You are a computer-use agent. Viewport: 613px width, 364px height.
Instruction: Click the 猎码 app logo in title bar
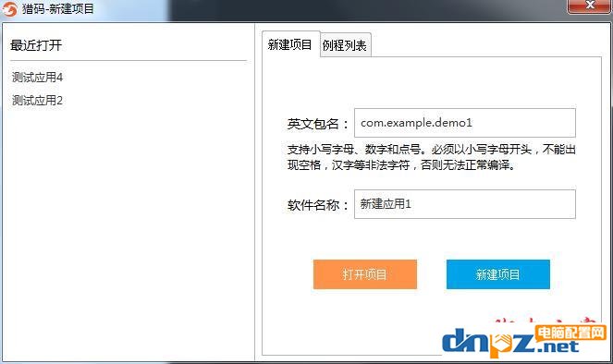coord(9,9)
